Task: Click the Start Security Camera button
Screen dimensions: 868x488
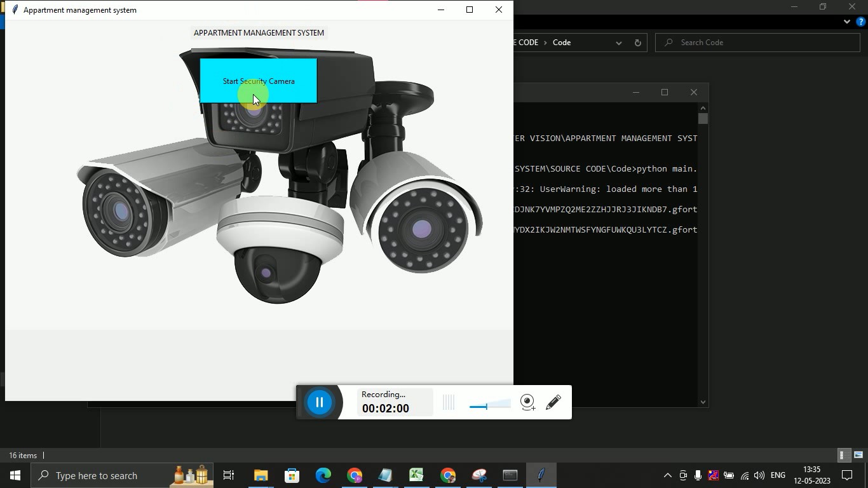Action: [x=258, y=81]
